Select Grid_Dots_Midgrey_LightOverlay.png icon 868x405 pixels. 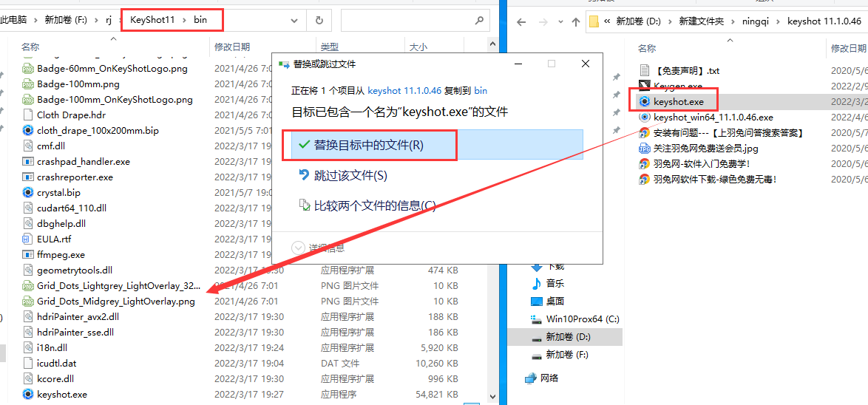pos(27,302)
